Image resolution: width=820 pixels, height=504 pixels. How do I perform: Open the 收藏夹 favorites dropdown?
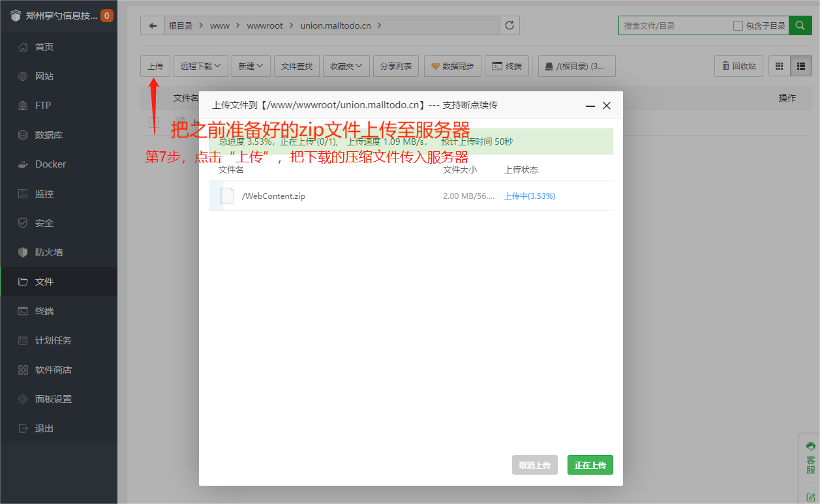(x=346, y=66)
